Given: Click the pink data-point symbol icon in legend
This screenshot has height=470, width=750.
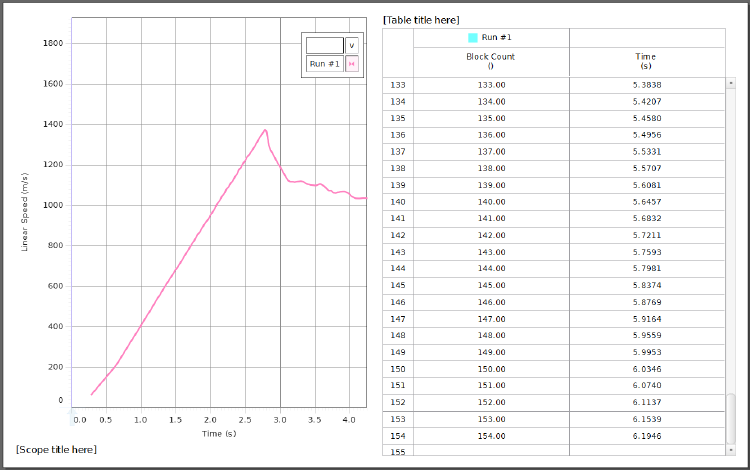Looking at the screenshot, I should pos(352,64).
